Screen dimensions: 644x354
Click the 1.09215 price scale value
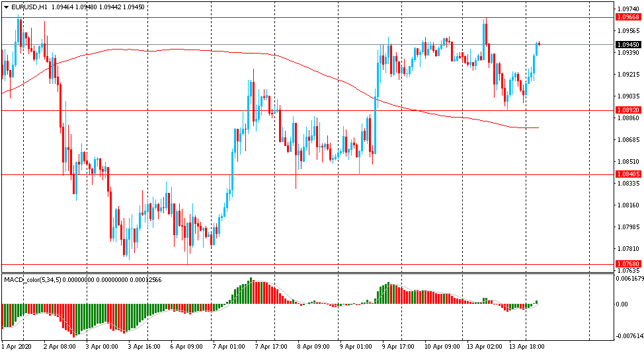tap(628, 74)
